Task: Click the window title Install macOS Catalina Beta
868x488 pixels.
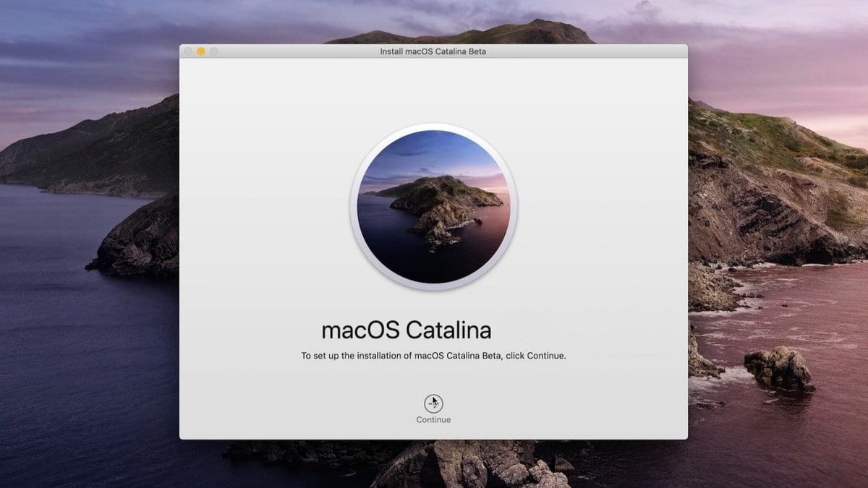Action: (433, 51)
